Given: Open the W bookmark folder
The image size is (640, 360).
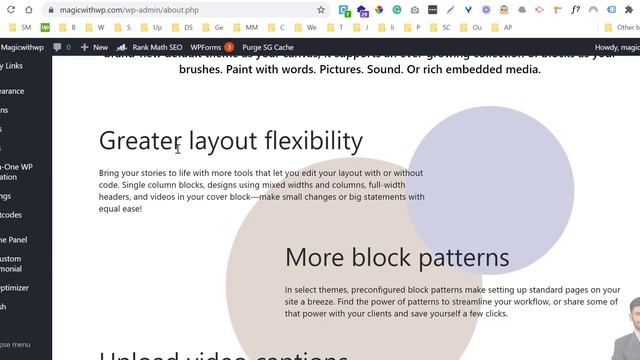Looking at the screenshot, I should [95, 27].
